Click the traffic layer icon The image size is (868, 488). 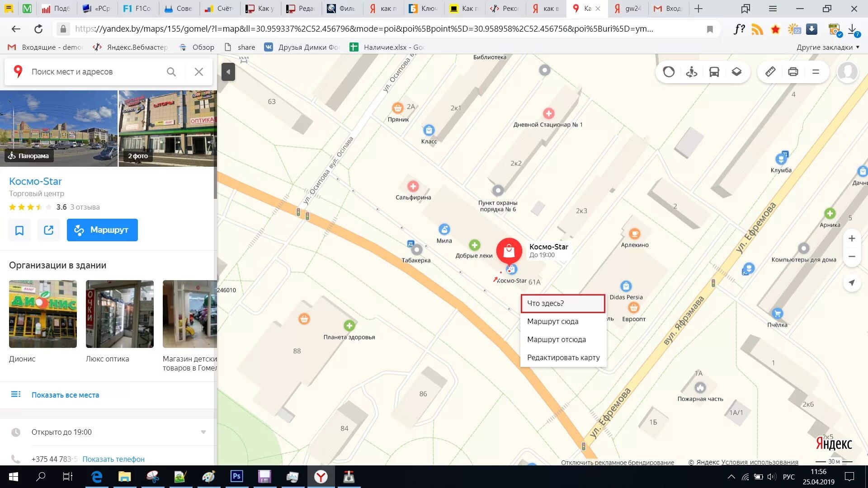[669, 72]
